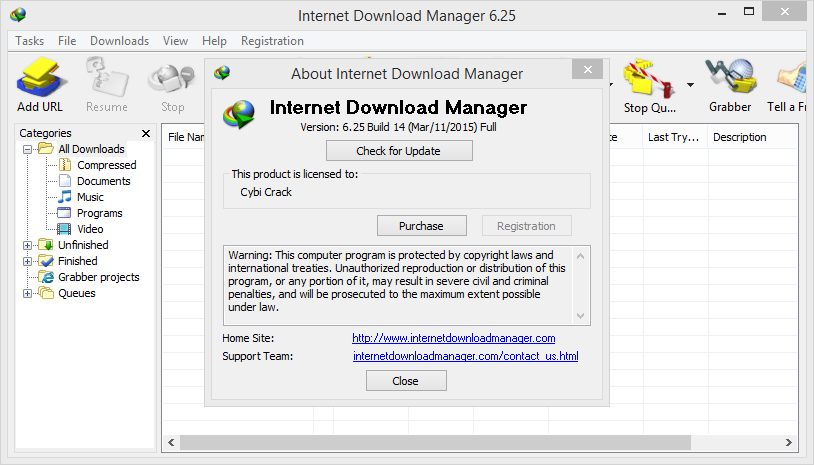
Task: Click the Cybi Crack licensee text
Action: pos(266,192)
